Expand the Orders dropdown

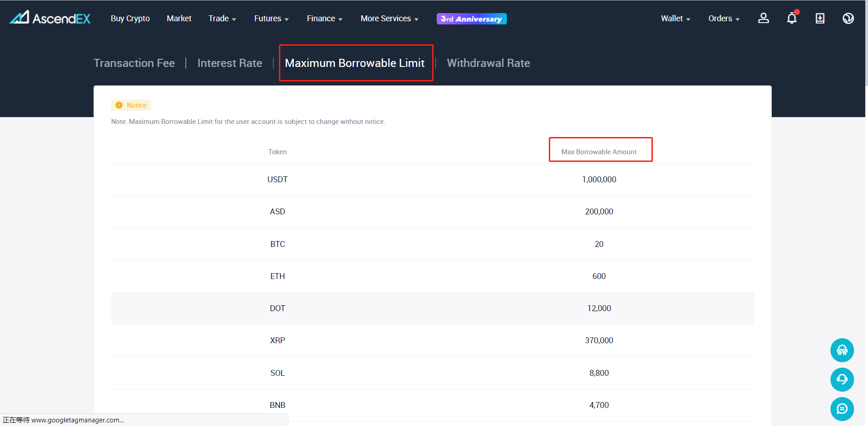[724, 19]
